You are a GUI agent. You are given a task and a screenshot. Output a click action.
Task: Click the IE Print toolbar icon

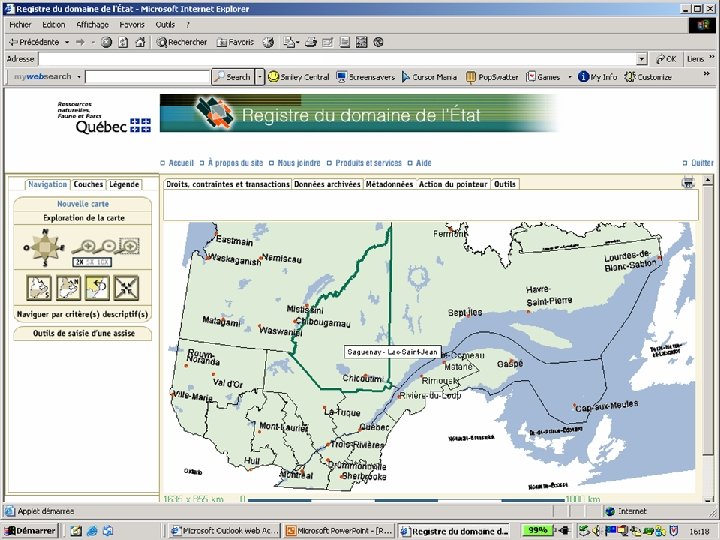pos(311,42)
